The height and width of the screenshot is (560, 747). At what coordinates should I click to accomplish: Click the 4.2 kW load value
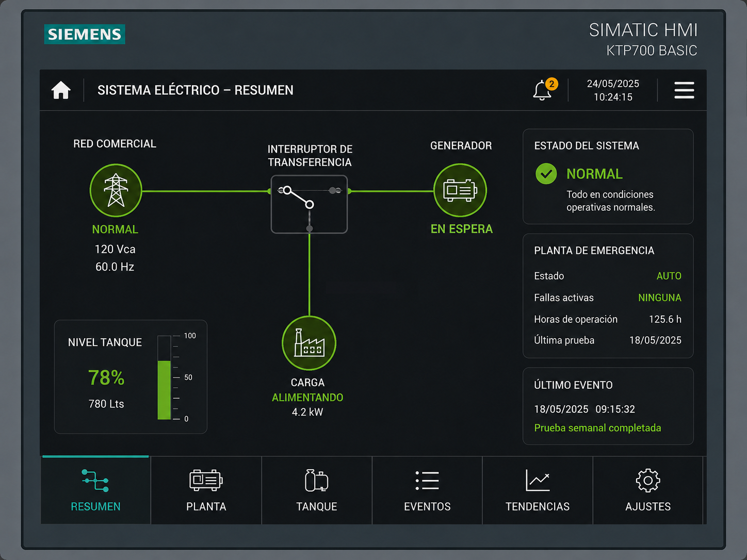click(307, 412)
